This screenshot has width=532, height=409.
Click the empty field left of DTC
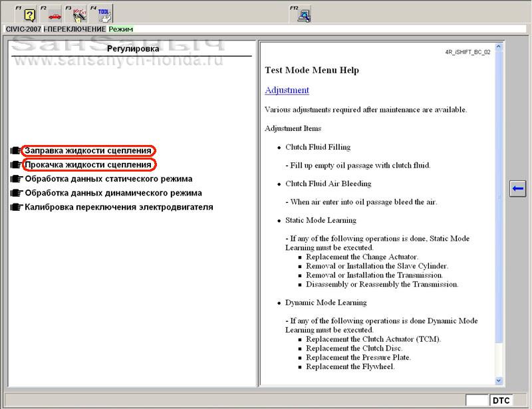click(477, 400)
